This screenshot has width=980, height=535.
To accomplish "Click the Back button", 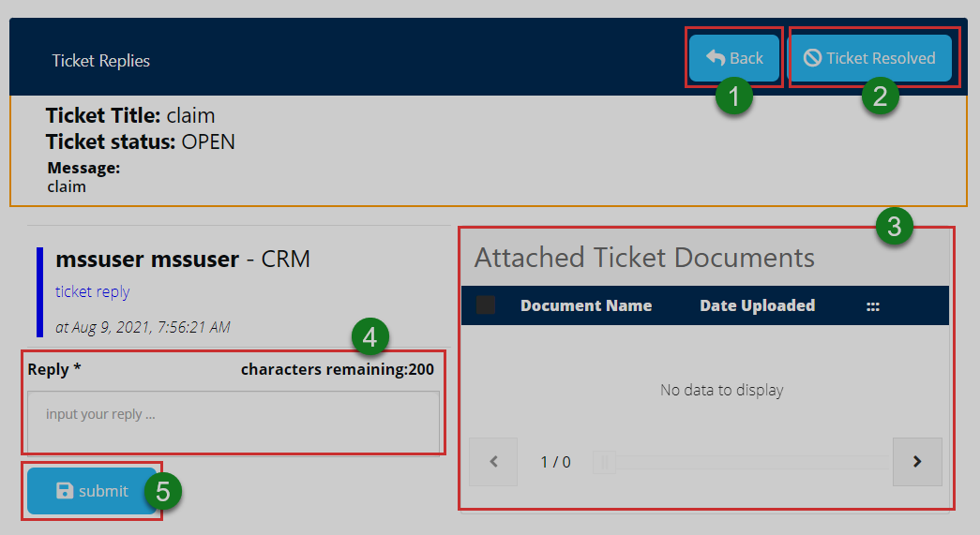I will click(734, 58).
